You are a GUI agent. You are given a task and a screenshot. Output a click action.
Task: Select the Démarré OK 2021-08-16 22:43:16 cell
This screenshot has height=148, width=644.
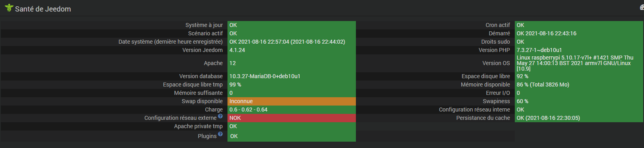tap(579, 33)
